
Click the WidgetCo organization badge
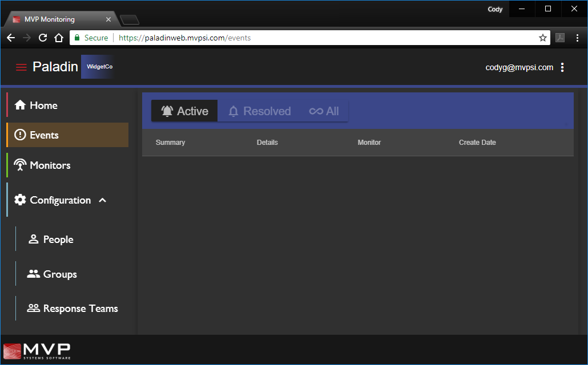(99, 67)
